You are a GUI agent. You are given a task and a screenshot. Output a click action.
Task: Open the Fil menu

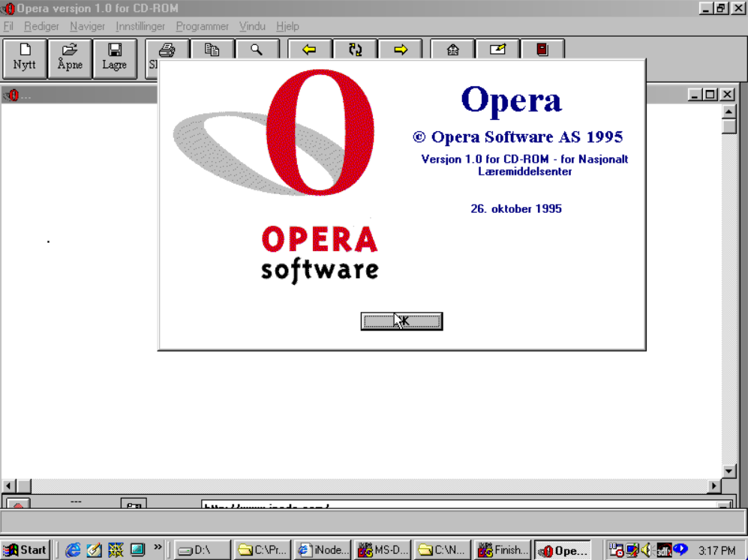(9, 26)
